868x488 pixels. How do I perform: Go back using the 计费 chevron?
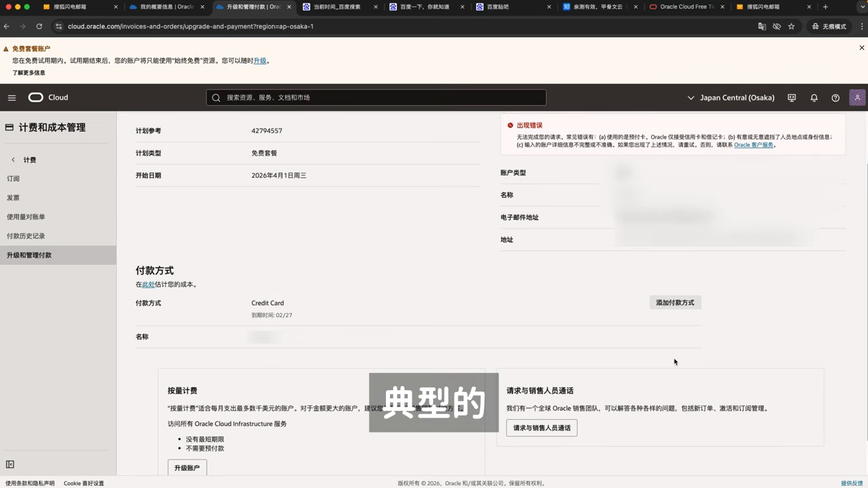13,160
